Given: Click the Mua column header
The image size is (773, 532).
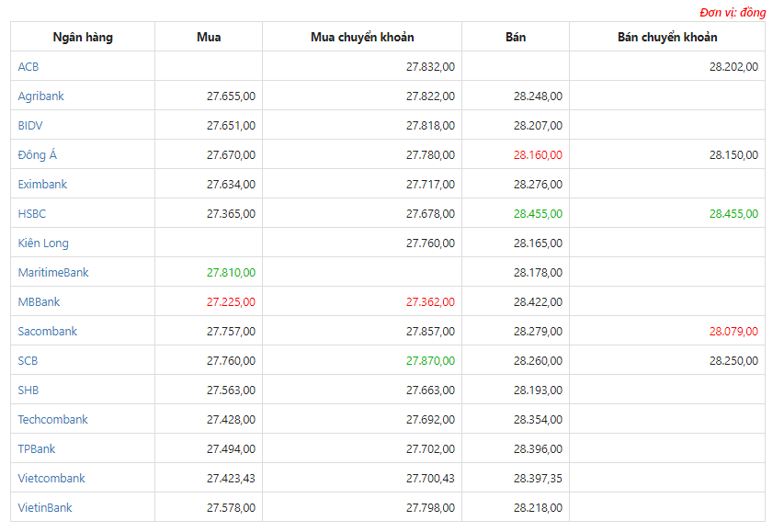Looking at the screenshot, I should [209, 37].
